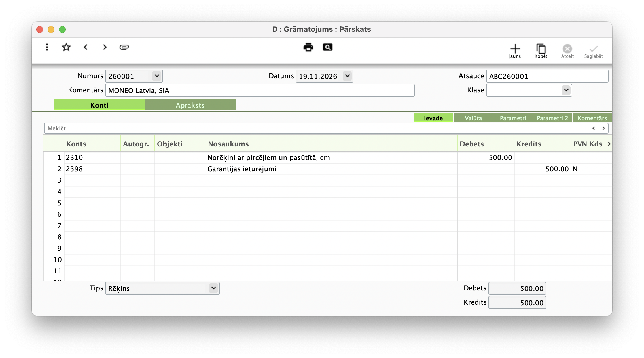Viewport: 644px width, 358px height.
Task: Open the Parametri 2 sub-tab
Action: click(552, 118)
